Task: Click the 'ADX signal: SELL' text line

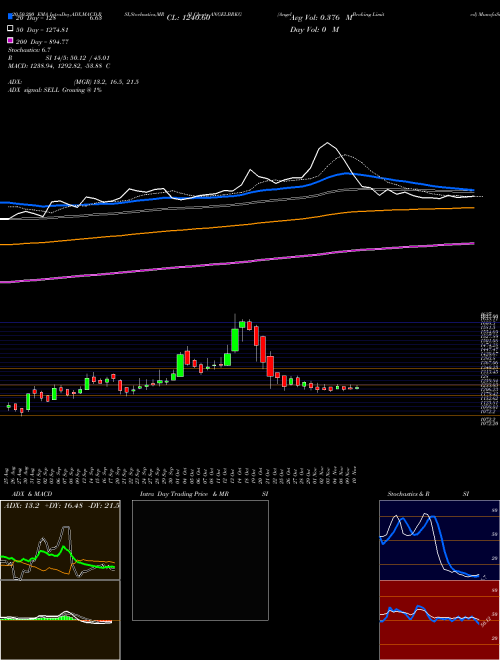Action: [55, 90]
